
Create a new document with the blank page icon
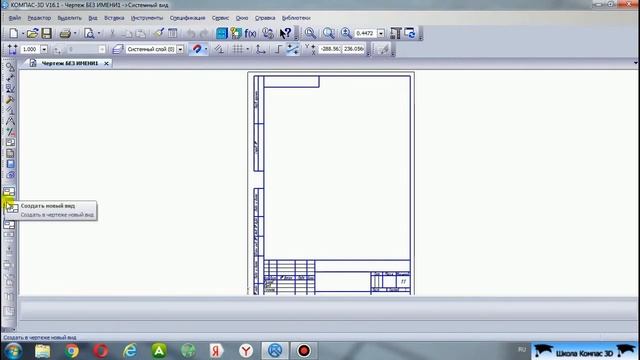tap(13, 33)
